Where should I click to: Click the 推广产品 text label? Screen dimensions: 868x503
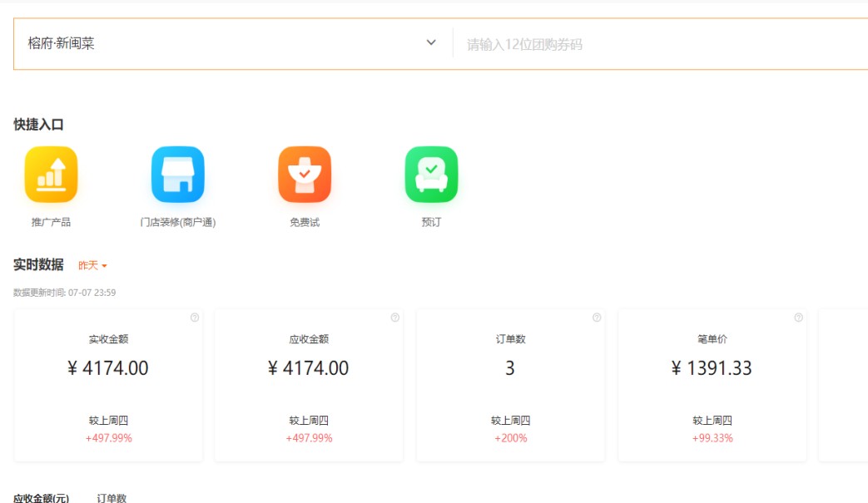[x=51, y=223]
